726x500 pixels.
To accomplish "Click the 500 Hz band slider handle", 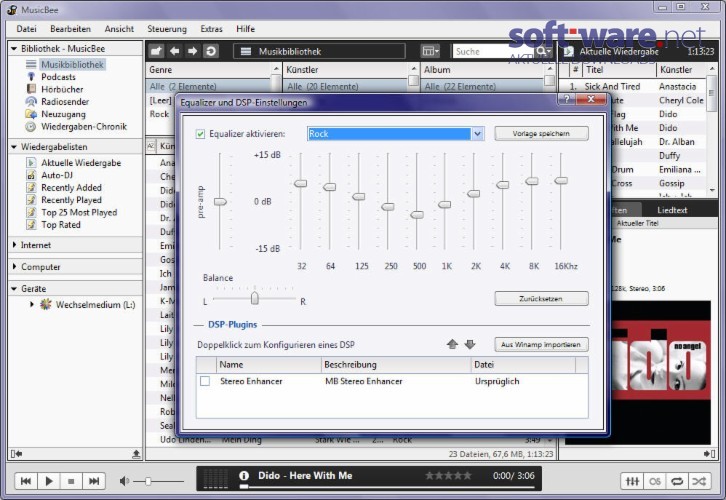I will 417,215.
